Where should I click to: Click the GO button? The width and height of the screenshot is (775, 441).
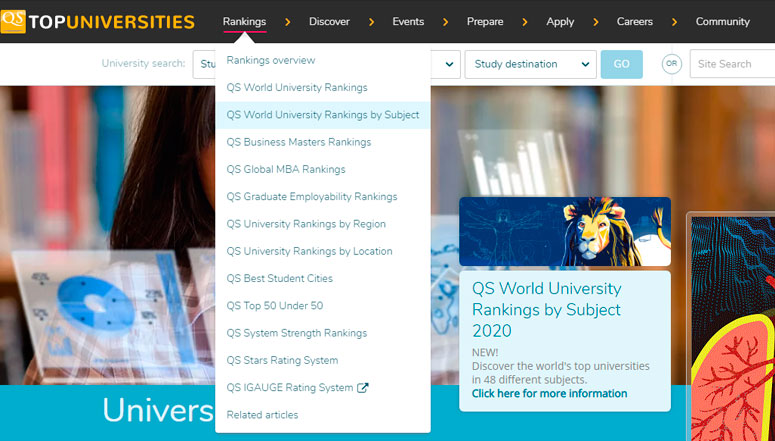621,64
